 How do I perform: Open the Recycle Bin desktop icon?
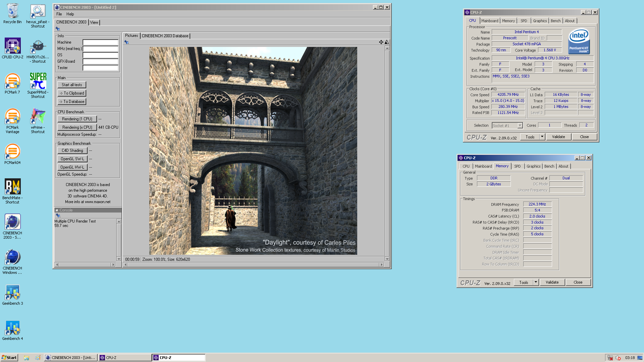click(12, 14)
